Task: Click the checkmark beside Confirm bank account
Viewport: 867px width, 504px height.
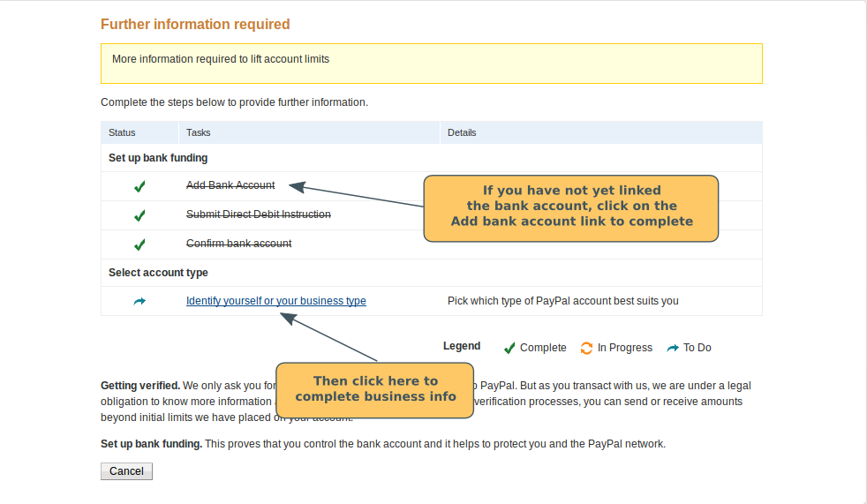Action: click(139, 244)
